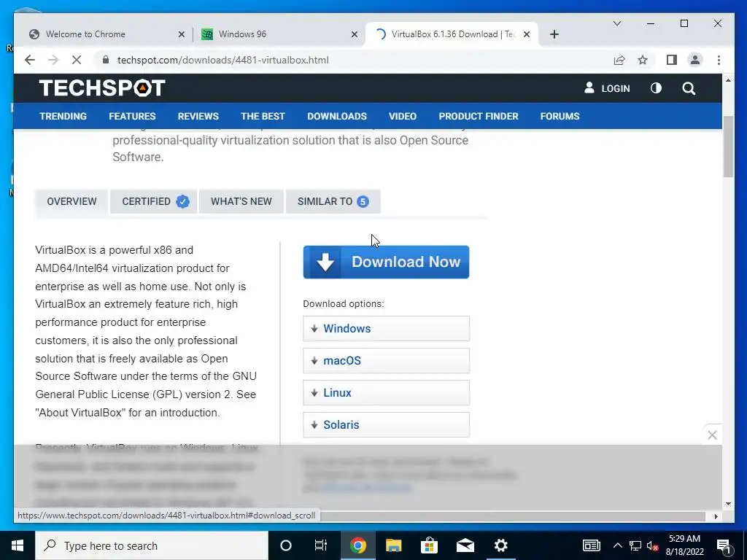This screenshot has height=560, width=747.
Task: Open Settings gear on the taskbar
Action: [x=500, y=545]
